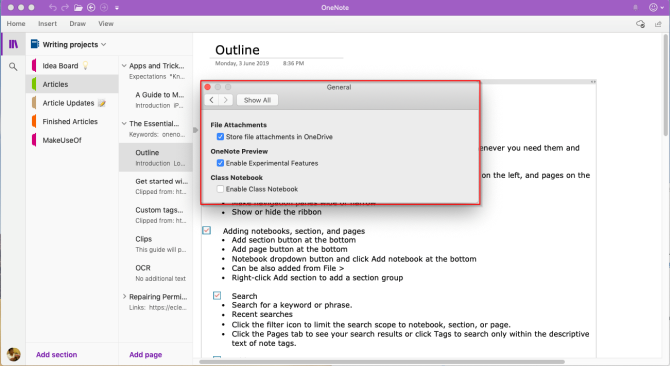Click the page list collapse arrow handle
The height and width of the screenshot is (366, 670).
point(195,130)
